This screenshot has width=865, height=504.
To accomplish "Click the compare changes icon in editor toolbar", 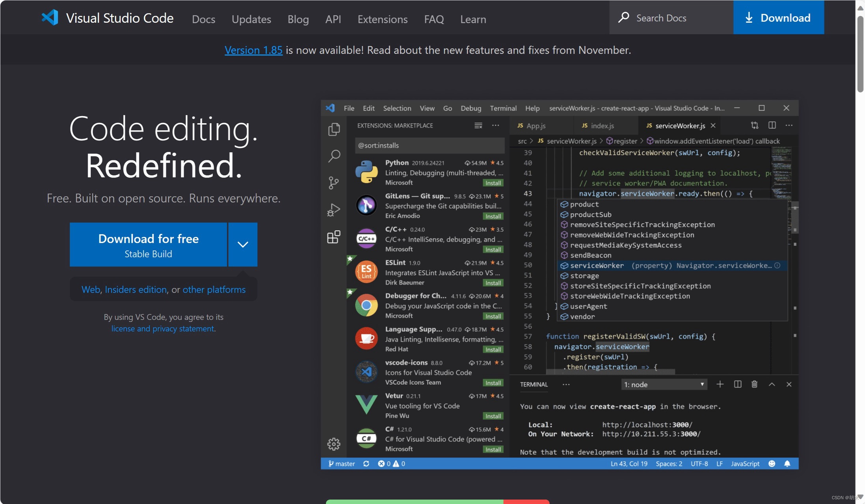I will [x=755, y=125].
